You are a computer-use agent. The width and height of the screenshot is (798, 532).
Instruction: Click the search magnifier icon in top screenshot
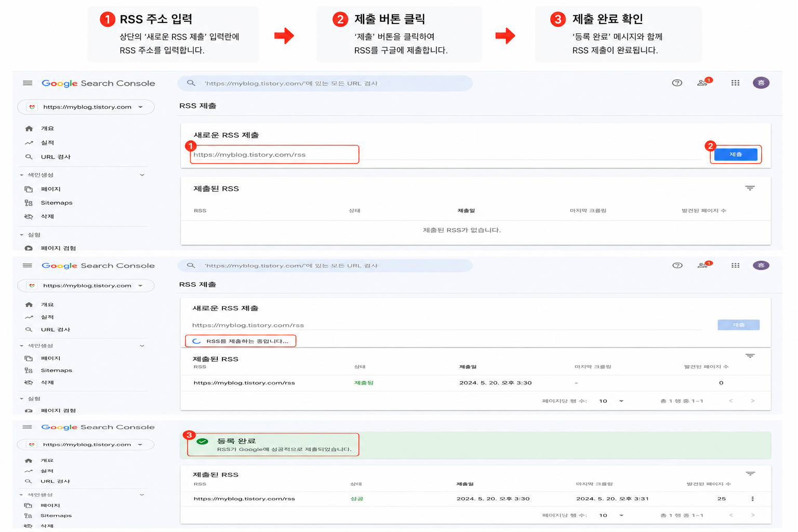pyautogui.click(x=191, y=83)
